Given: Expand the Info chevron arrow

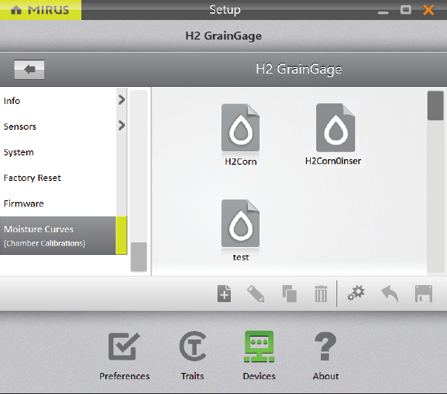Looking at the screenshot, I should click(122, 100).
